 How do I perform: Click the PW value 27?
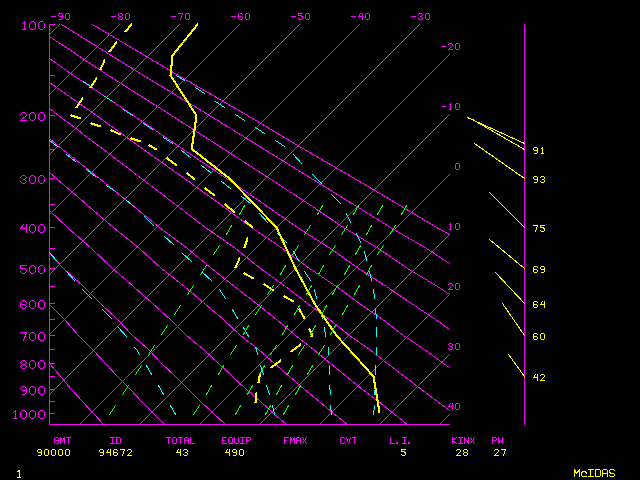(x=498, y=452)
